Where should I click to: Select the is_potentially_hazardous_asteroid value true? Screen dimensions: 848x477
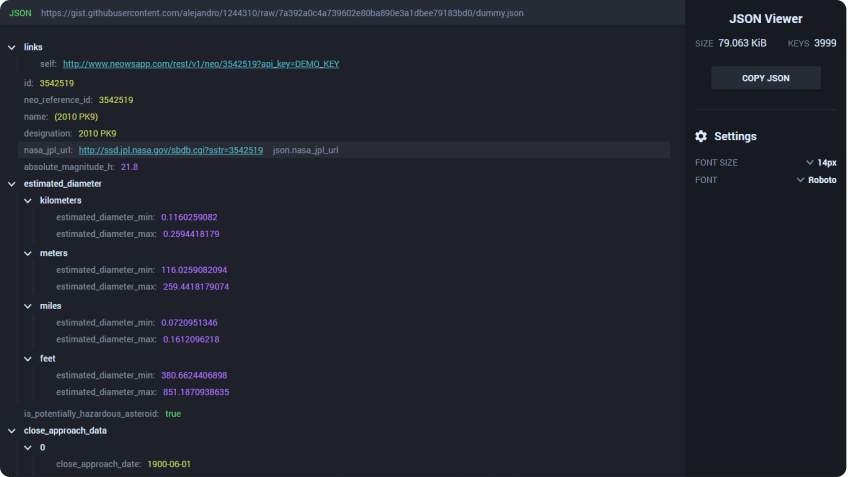[x=173, y=414]
